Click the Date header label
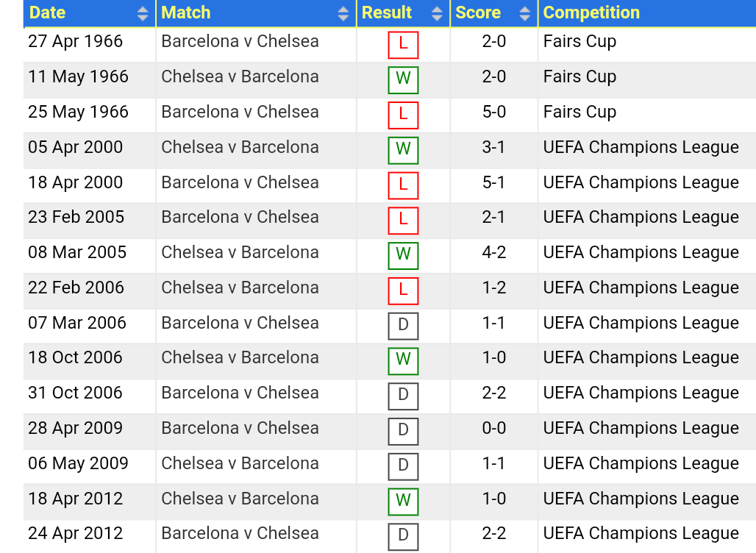This screenshot has width=756, height=553. (x=47, y=13)
